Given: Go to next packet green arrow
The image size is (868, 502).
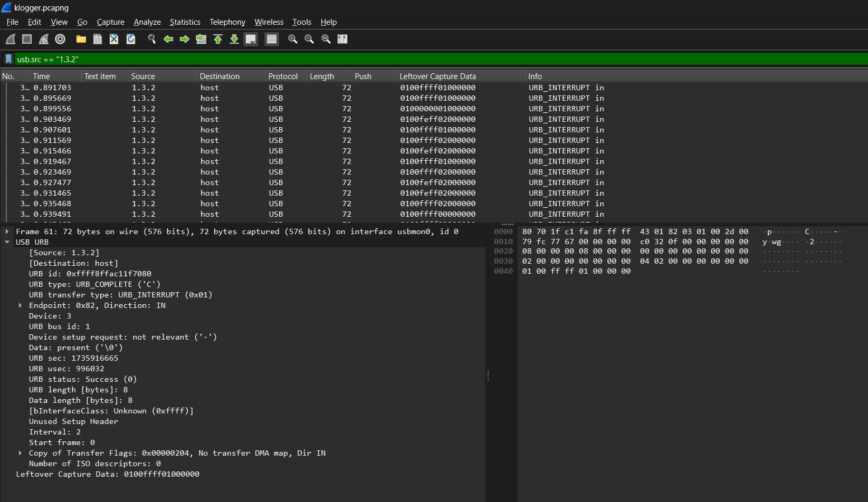Looking at the screenshot, I should coord(185,39).
